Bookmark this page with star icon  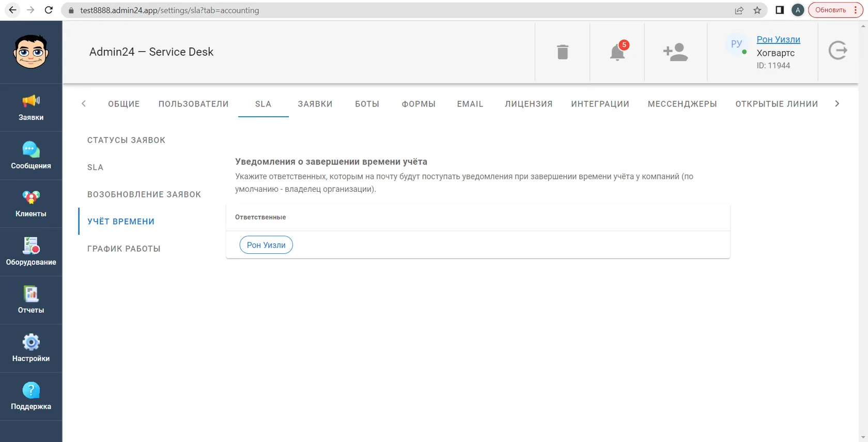(757, 10)
